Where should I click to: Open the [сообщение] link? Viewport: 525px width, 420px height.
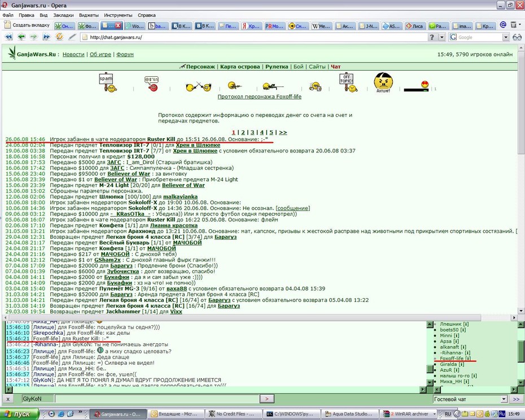click(293, 208)
